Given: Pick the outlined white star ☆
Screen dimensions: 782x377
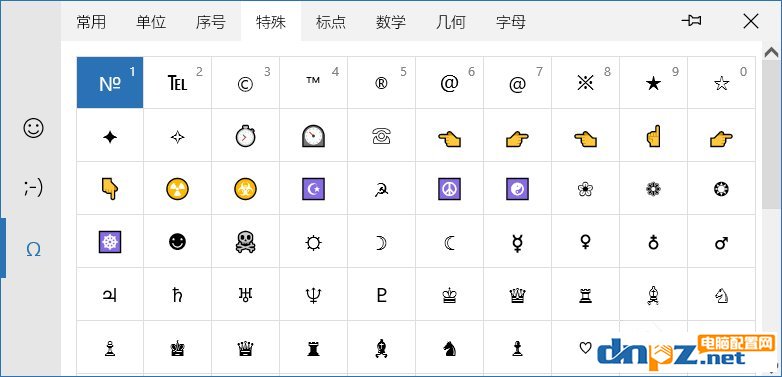Looking at the screenshot, I should (721, 82).
